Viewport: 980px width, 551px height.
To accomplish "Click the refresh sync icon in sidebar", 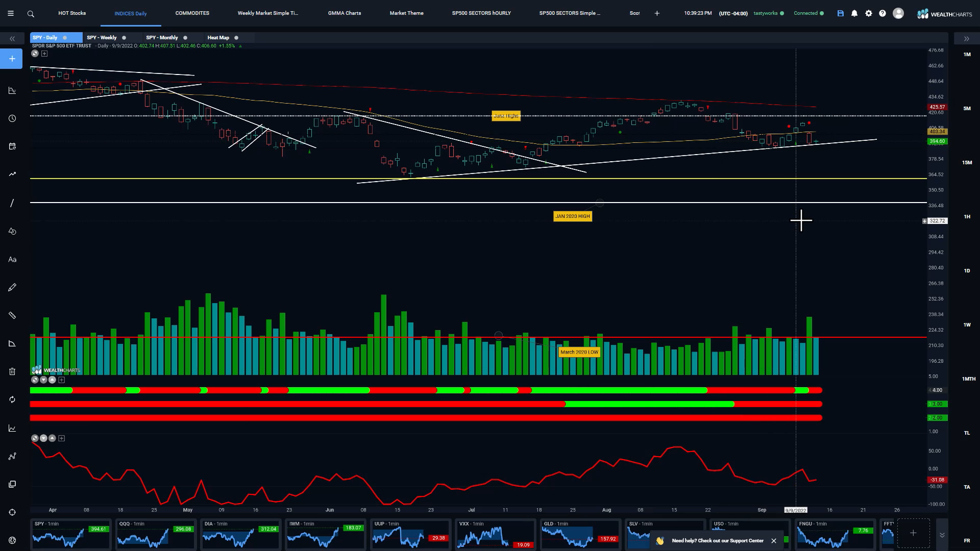I will pyautogui.click(x=12, y=399).
